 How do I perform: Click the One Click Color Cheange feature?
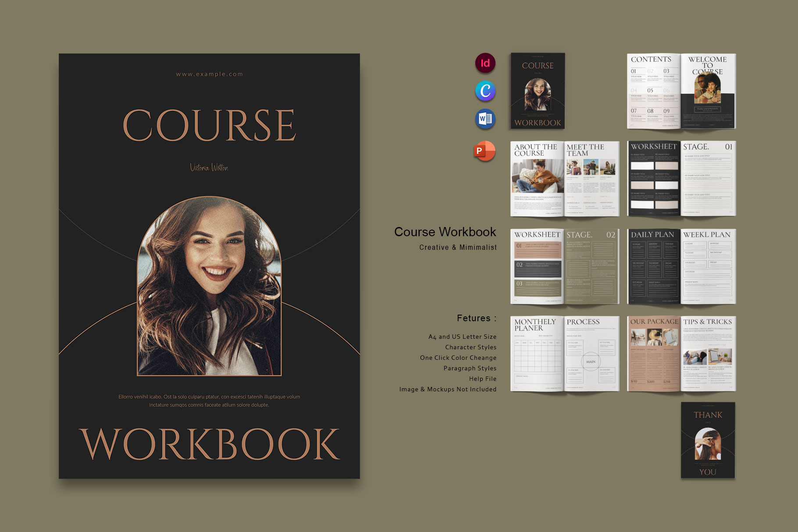458,358
